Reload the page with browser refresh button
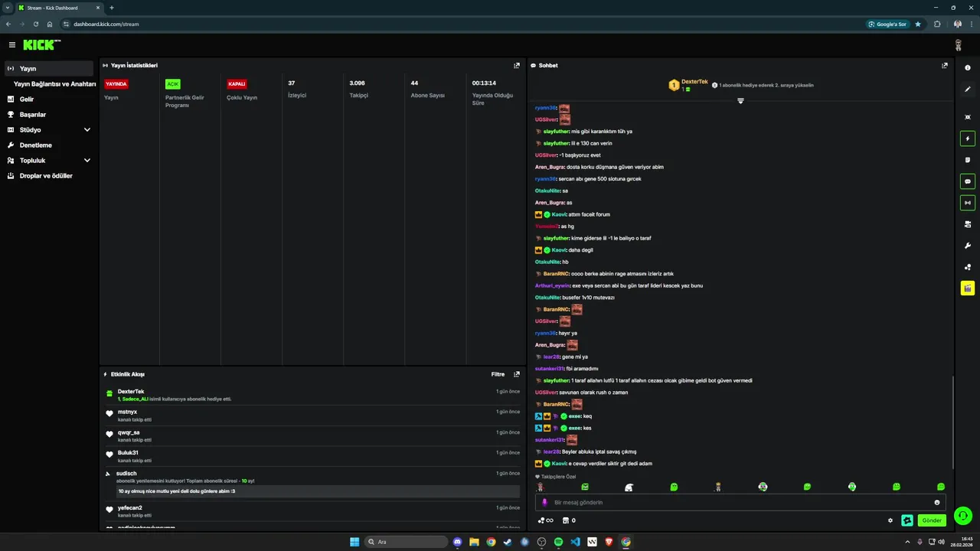 point(35,24)
